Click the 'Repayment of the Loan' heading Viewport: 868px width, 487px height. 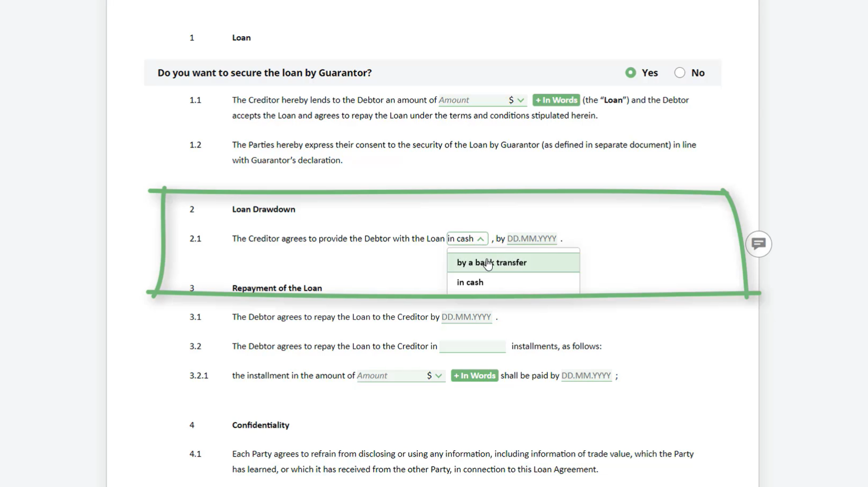point(277,288)
